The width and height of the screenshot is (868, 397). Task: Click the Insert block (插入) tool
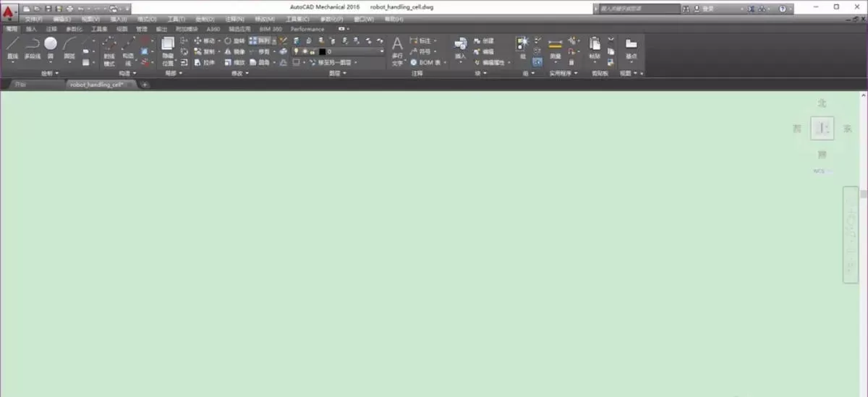coord(460,48)
